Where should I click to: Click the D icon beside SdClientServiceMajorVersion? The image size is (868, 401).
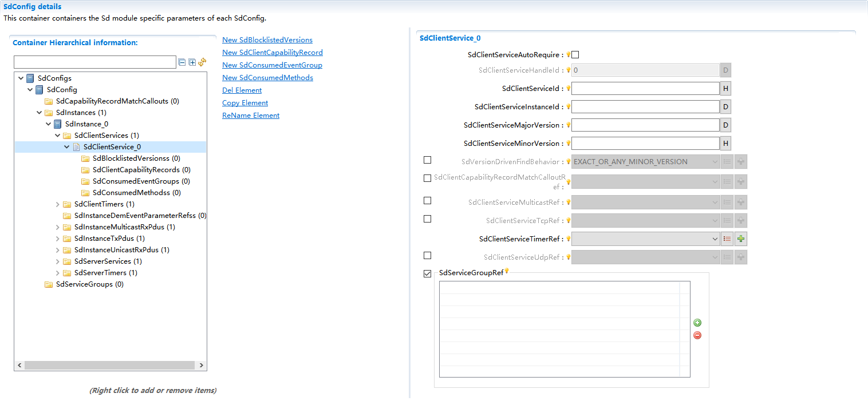click(725, 125)
